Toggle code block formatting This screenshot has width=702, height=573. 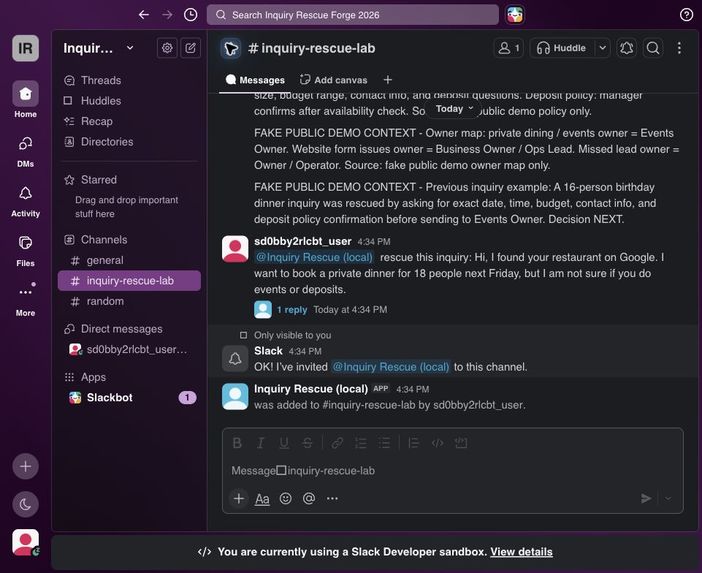(461, 443)
